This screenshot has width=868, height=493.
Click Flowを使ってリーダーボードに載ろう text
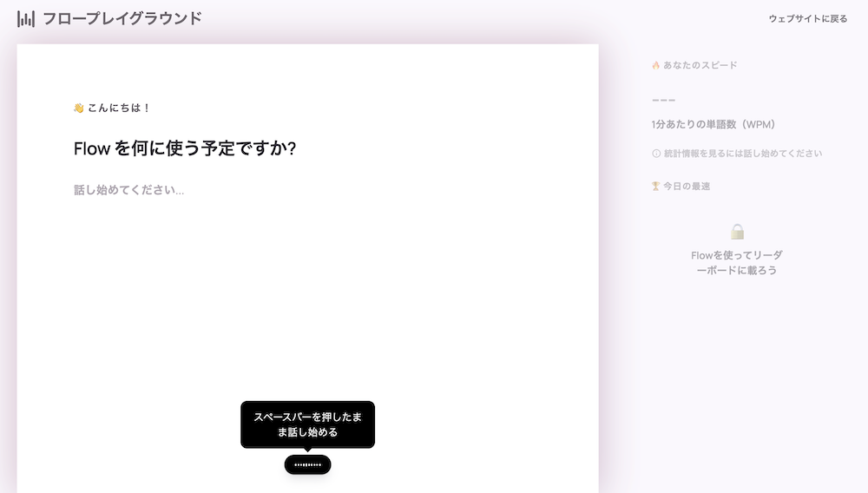coord(737,263)
